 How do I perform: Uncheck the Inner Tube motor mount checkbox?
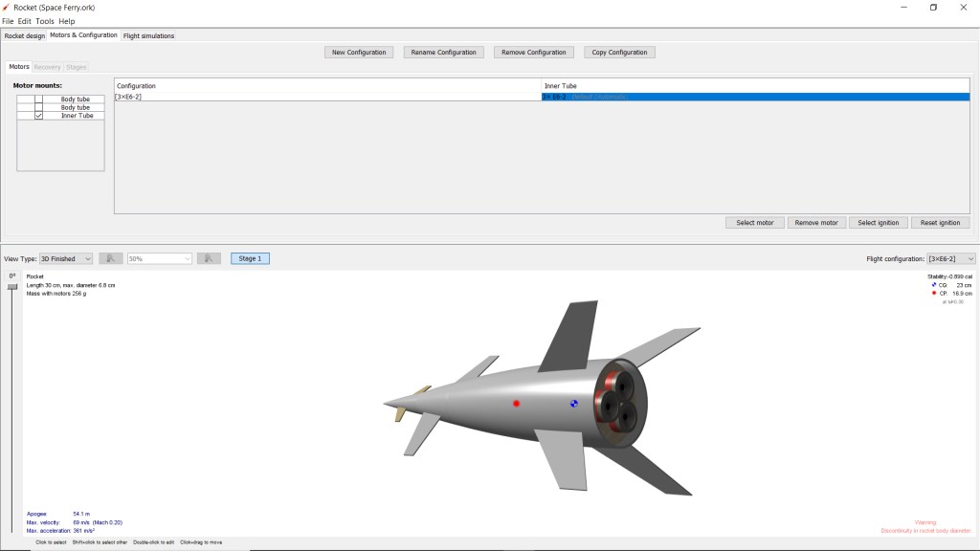(x=39, y=116)
